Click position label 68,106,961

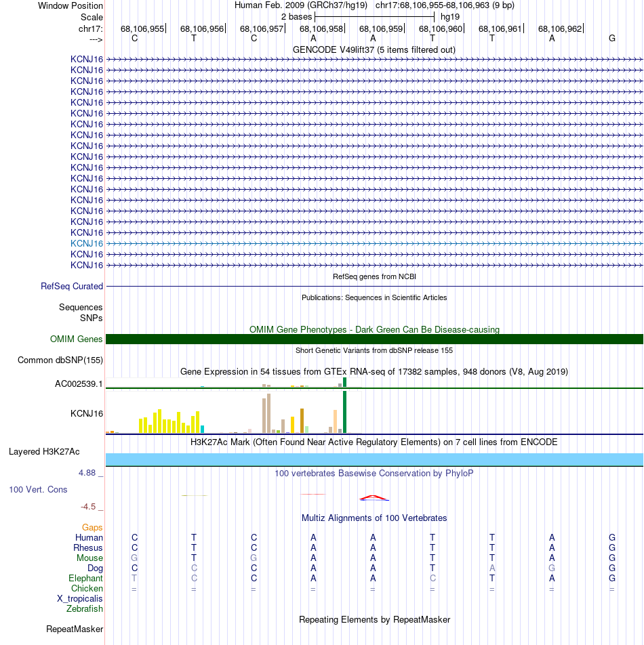(500, 28)
